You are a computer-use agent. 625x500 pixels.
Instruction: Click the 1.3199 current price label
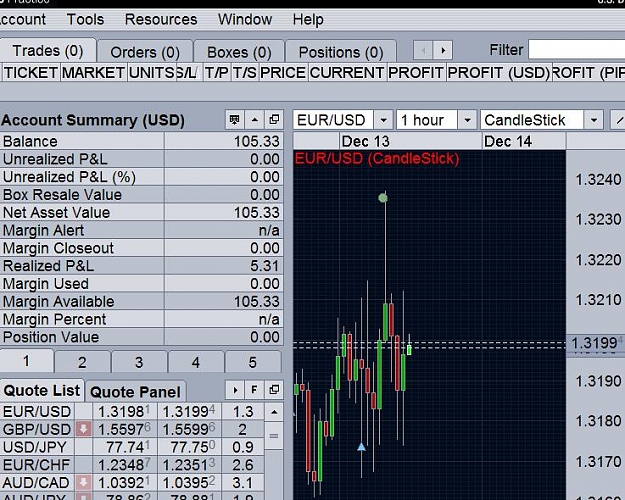(x=596, y=343)
